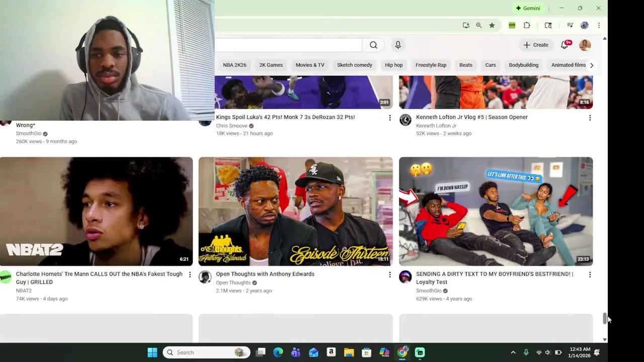Screen dimensions: 644x362
Task: Select the NBA 2K26 filter chip
Action: [234, 65]
